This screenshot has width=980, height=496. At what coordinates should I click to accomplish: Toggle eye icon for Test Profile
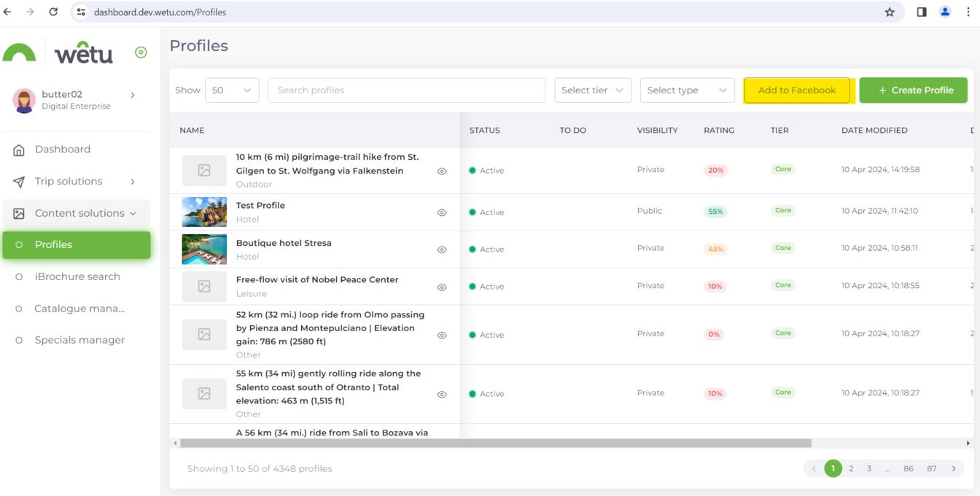(442, 213)
